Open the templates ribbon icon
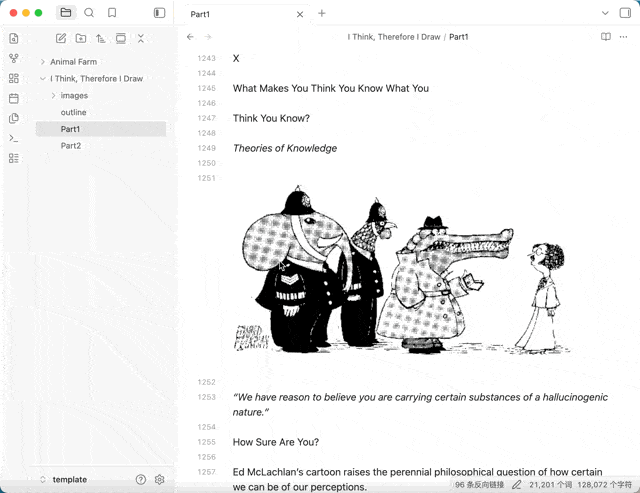 pos(14,118)
